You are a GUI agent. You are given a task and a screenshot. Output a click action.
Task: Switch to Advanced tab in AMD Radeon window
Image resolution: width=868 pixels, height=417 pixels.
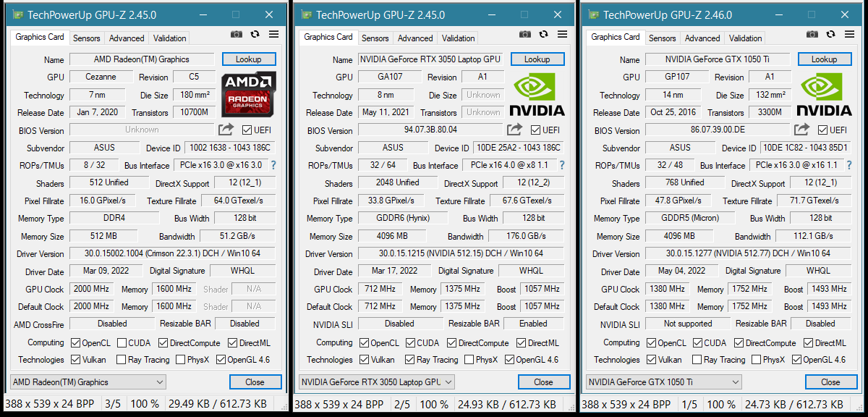pos(127,38)
